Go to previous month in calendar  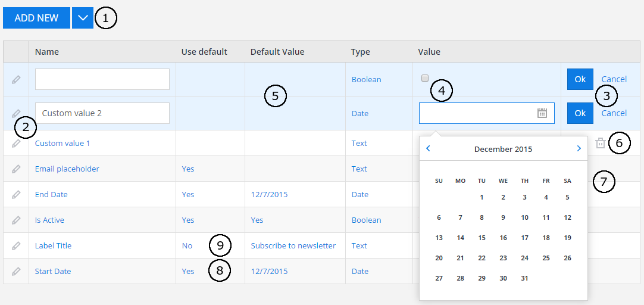(x=428, y=149)
